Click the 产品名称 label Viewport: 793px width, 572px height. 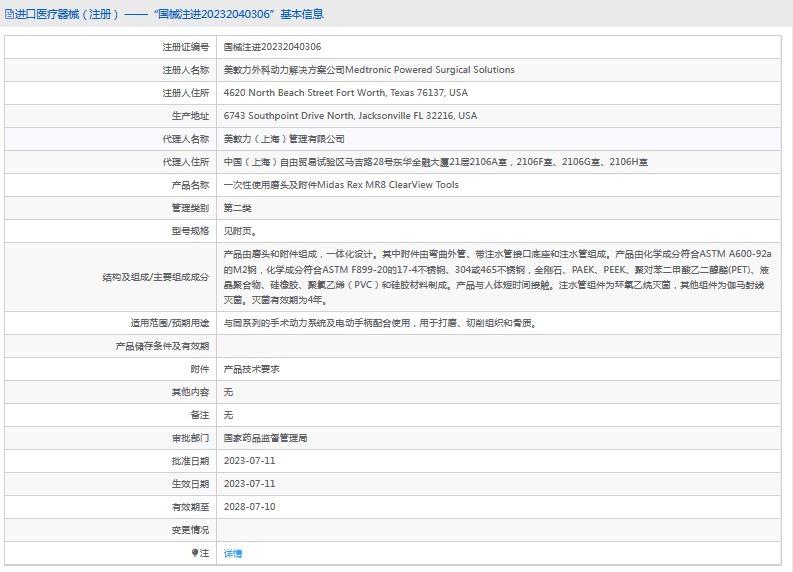190,185
